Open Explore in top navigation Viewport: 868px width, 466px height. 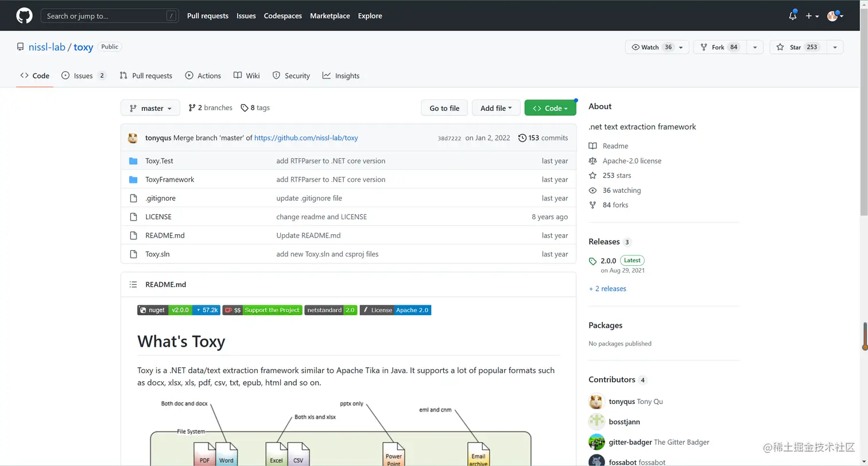(370, 16)
